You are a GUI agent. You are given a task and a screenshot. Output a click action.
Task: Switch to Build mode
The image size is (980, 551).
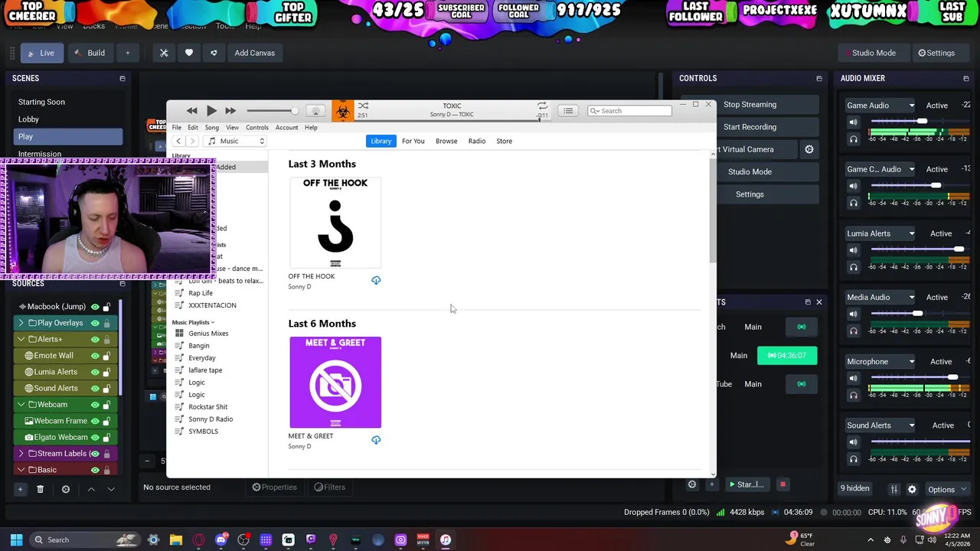click(x=89, y=53)
